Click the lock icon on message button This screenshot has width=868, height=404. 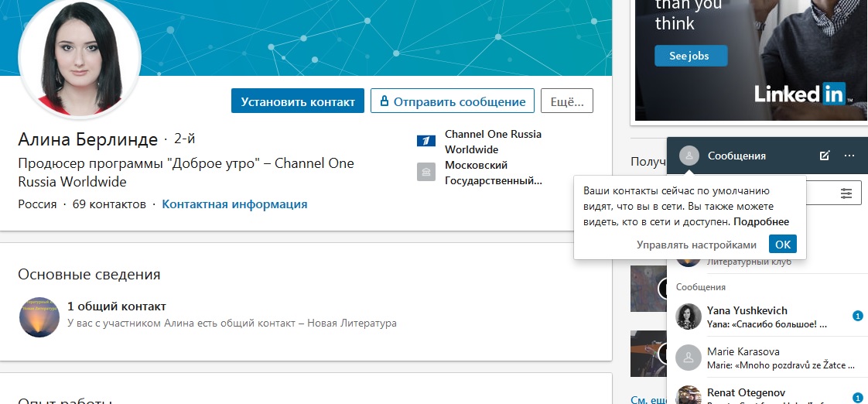[384, 101]
